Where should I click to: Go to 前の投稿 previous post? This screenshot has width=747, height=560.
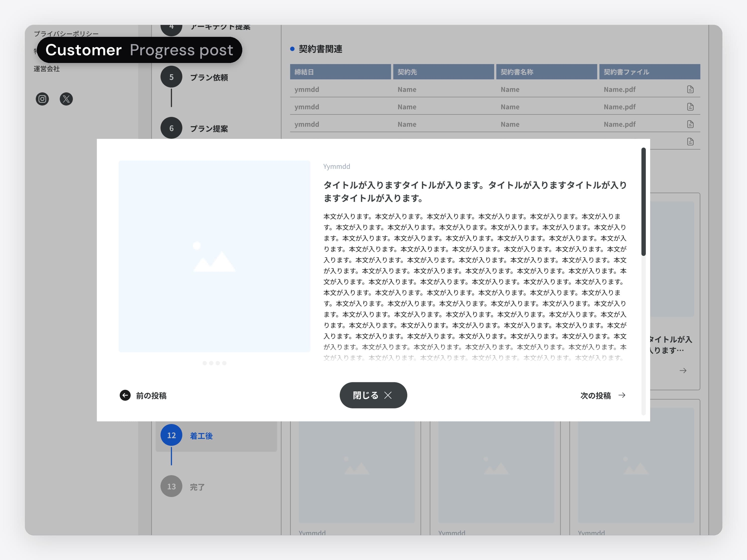(x=143, y=395)
